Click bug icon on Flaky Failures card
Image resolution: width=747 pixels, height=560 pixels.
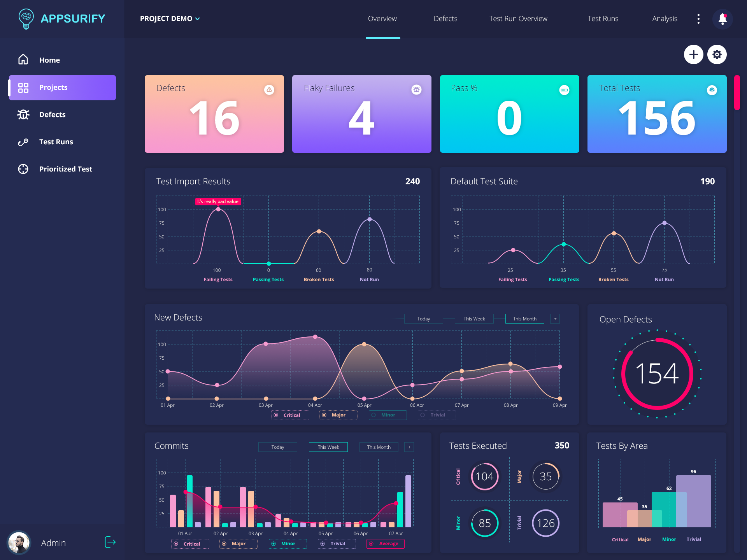coord(417,90)
